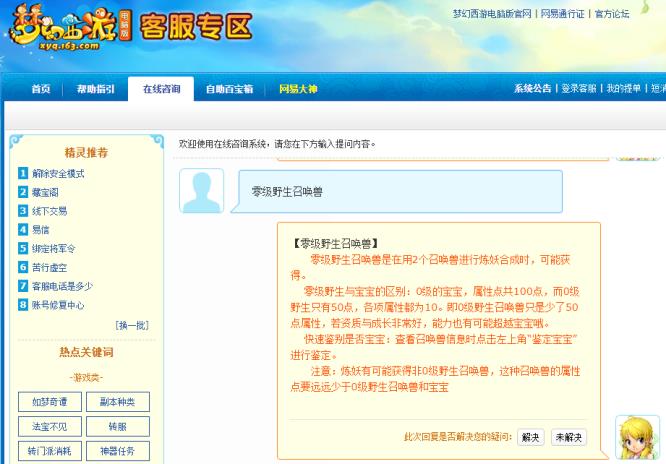
Task: Open the 系统公告 link
Action: coord(533,89)
